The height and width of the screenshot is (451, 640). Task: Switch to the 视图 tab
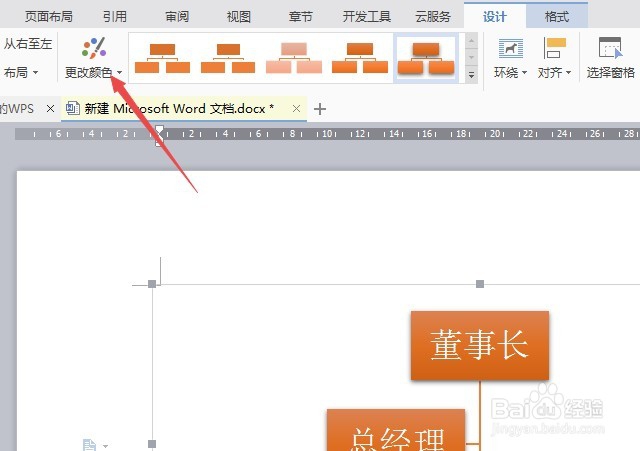(x=239, y=17)
